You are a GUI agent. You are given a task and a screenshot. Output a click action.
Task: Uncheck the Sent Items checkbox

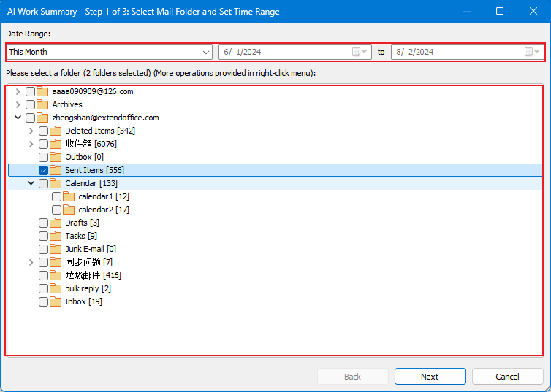coord(44,170)
